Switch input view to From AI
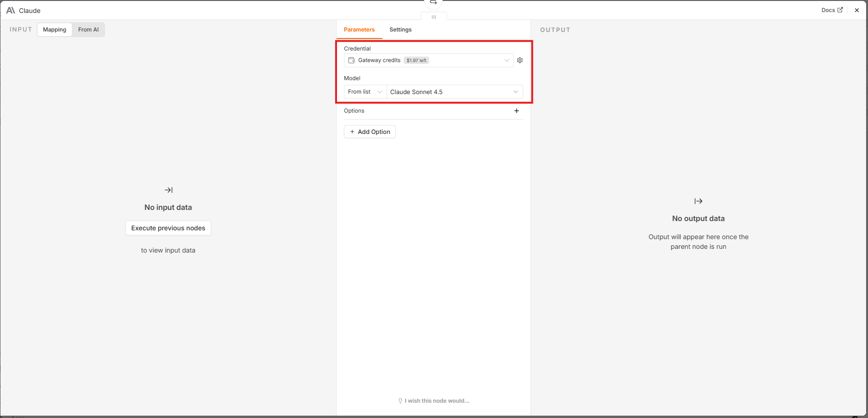The image size is (868, 418). (x=88, y=30)
